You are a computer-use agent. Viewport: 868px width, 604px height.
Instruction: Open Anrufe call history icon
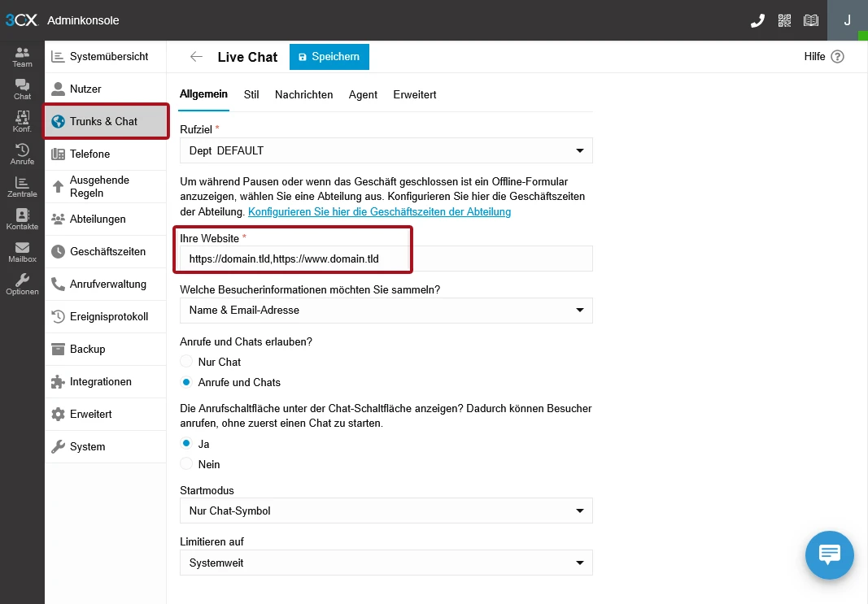pos(22,154)
